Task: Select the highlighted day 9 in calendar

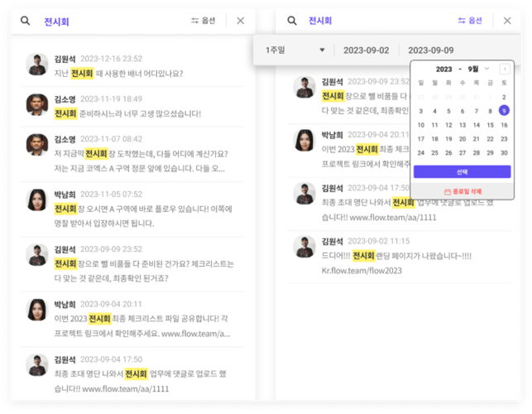Action: (504, 110)
